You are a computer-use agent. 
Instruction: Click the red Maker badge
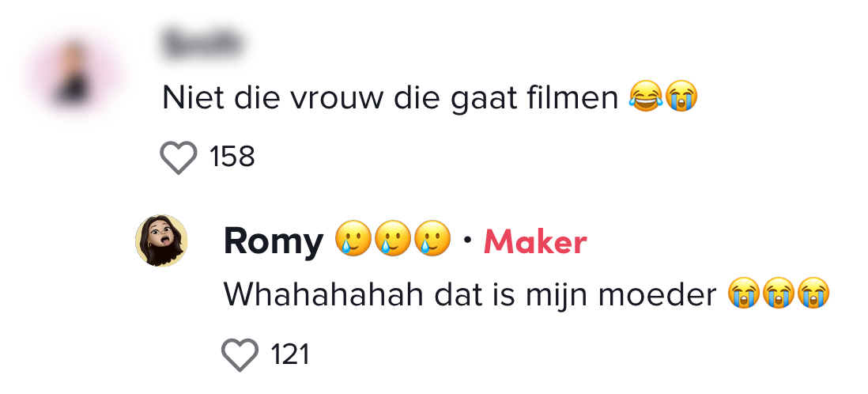535,241
